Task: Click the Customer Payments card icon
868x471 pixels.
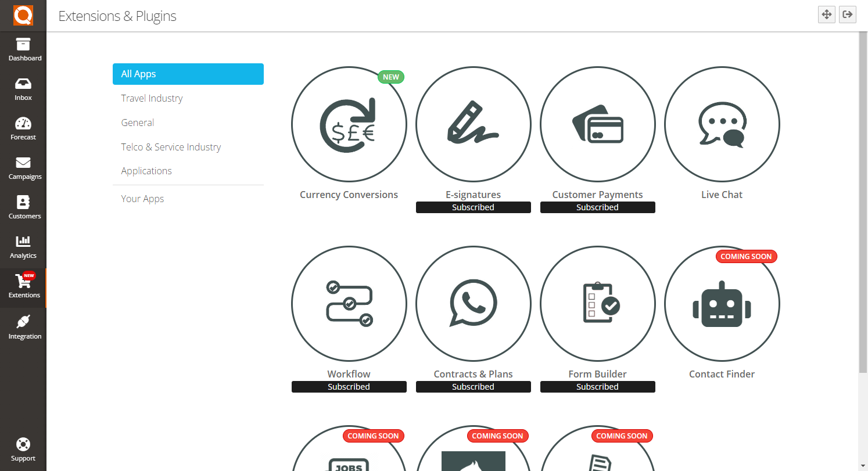Action: [597, 124]
